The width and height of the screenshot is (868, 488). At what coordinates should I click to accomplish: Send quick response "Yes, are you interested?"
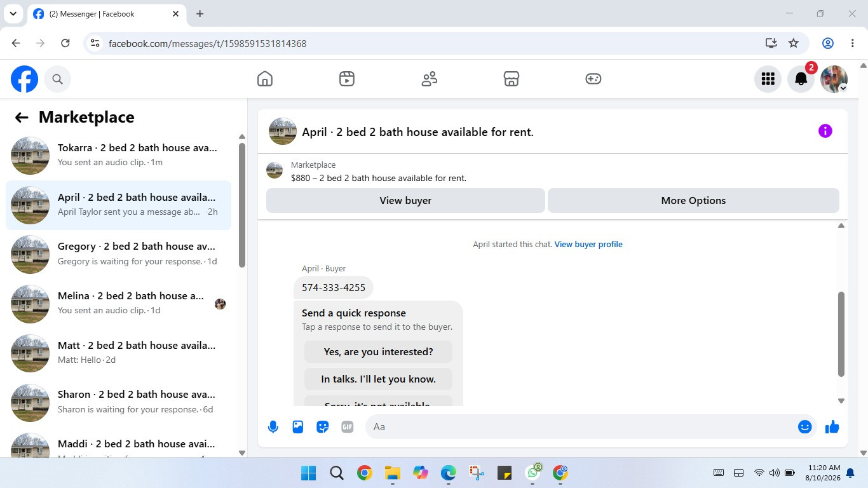(378, 351)
